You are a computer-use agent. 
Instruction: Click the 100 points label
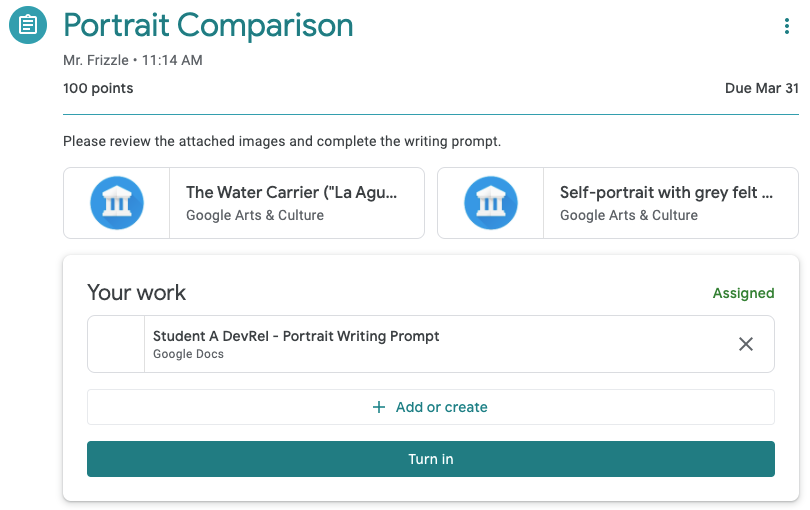click(x=98, y=88)
